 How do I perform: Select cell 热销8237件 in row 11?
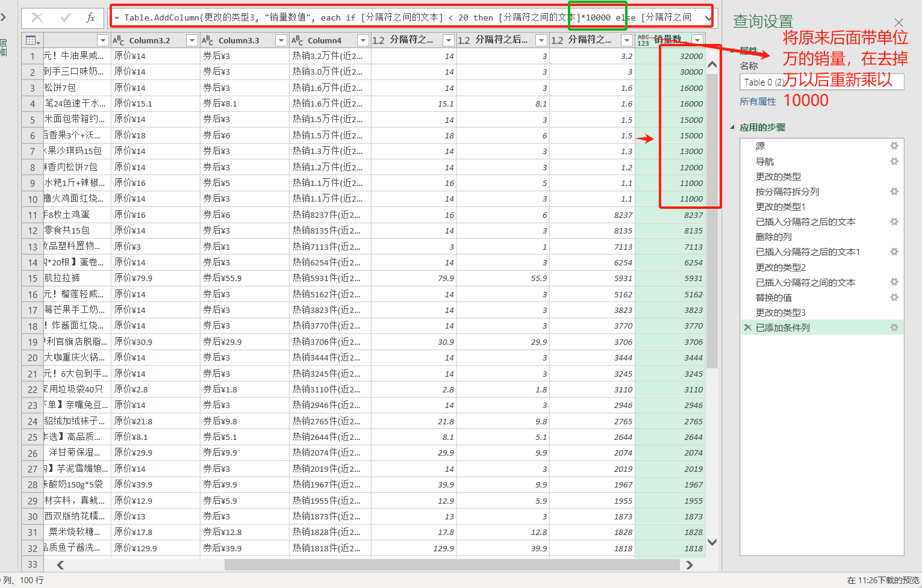coord(330,214)
